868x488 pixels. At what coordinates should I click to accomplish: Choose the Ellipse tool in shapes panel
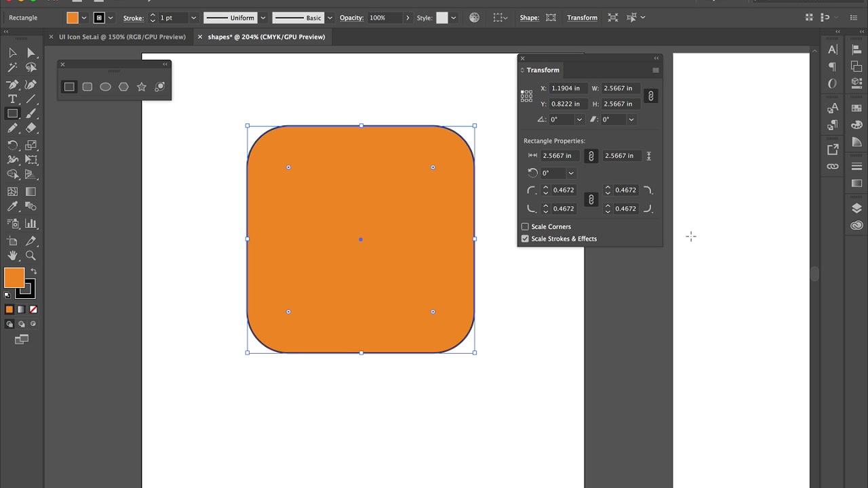click(x=105, y=87)
